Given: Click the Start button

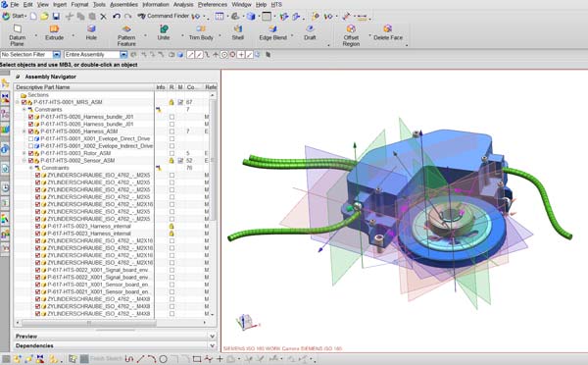Looking at the screenshot, I should (15, 16).
